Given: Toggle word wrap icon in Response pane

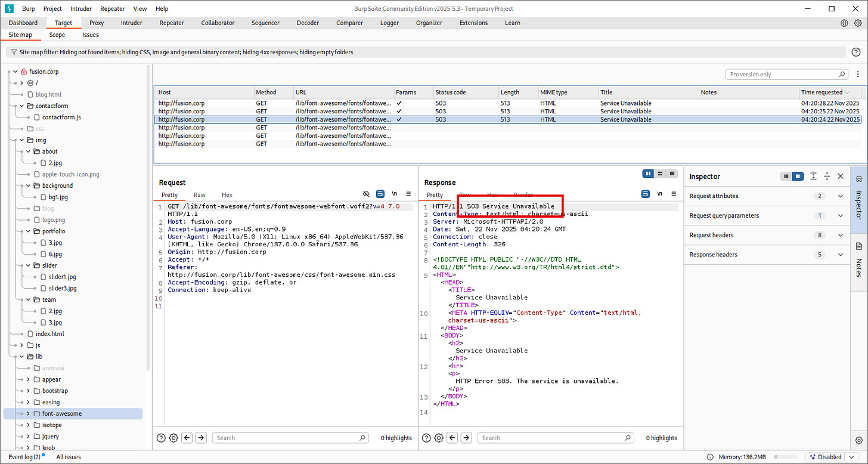Looking at the screenshot, I should pyautogui.click(x=645, y=194).
